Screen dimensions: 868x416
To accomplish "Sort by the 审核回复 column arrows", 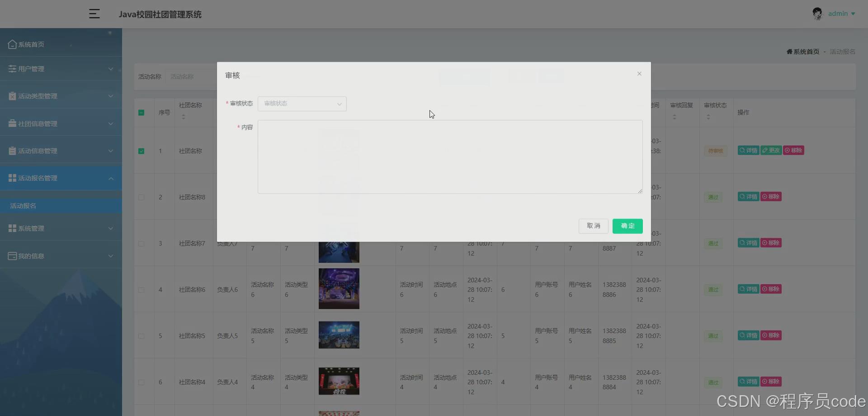I will (x=675, y=117).
